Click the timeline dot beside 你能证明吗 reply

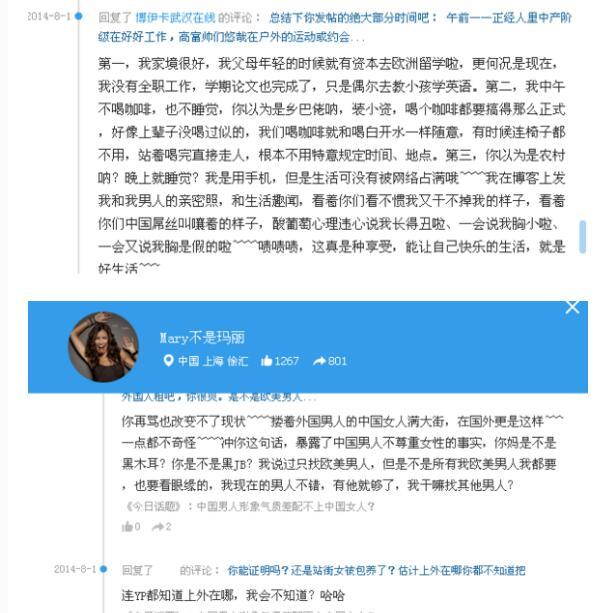pyautogui.click(x=104, y=569)
